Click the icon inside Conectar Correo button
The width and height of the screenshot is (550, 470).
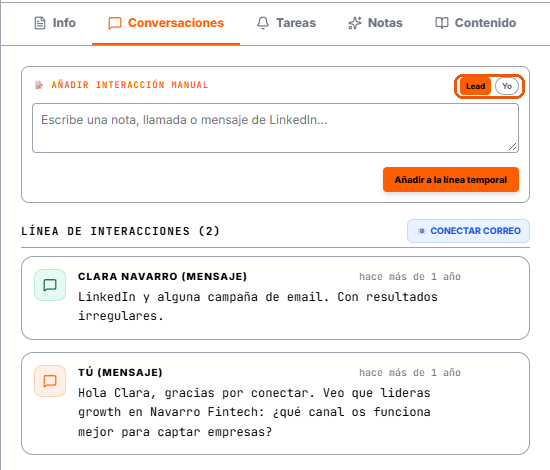coord(422,231)
